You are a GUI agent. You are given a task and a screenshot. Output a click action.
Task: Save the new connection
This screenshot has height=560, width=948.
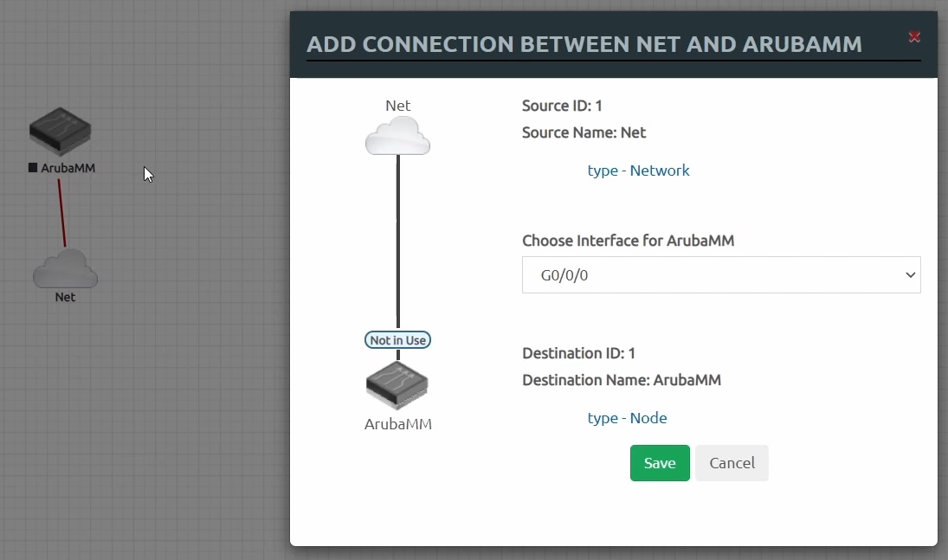coord(659,463)
